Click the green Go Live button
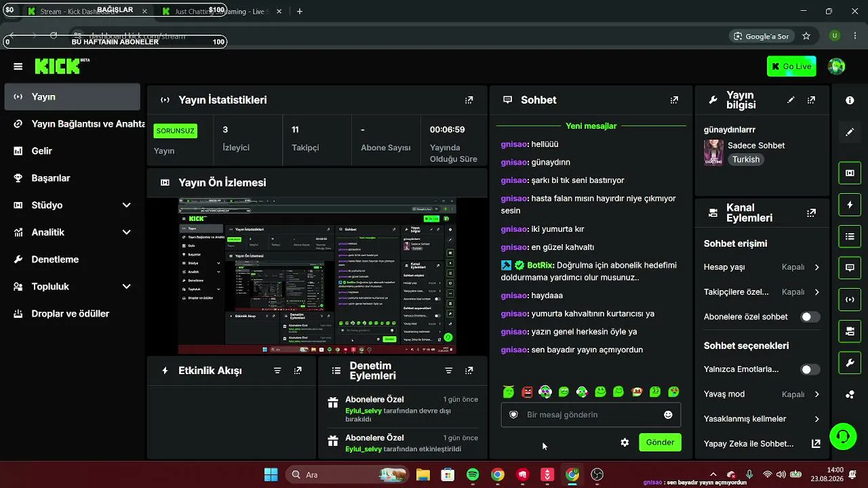The width and height of the screenshot is (868, 488). tap(791, 66)
